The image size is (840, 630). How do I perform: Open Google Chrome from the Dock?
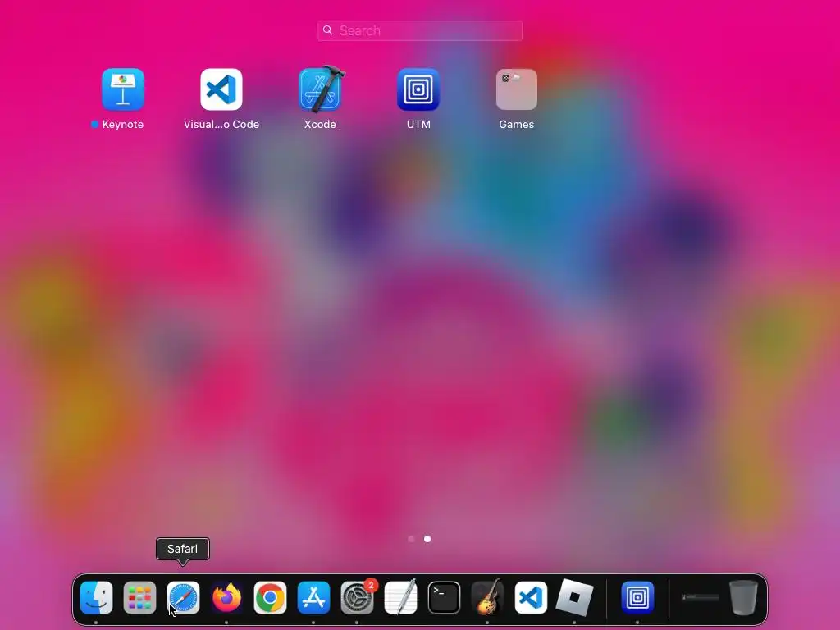coord(270,597)
